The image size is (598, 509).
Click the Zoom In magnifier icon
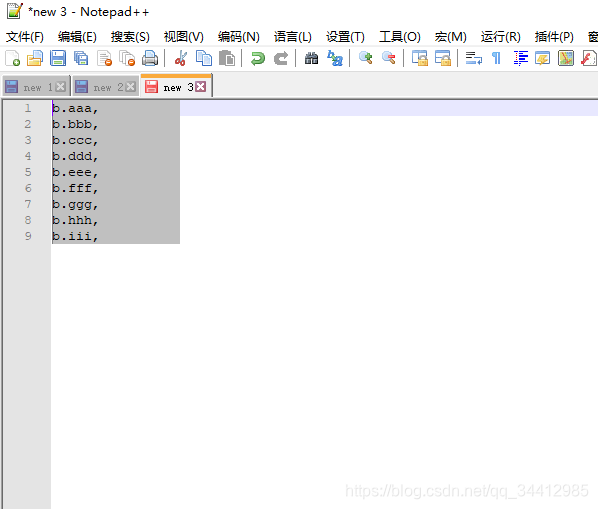(366, 58)
